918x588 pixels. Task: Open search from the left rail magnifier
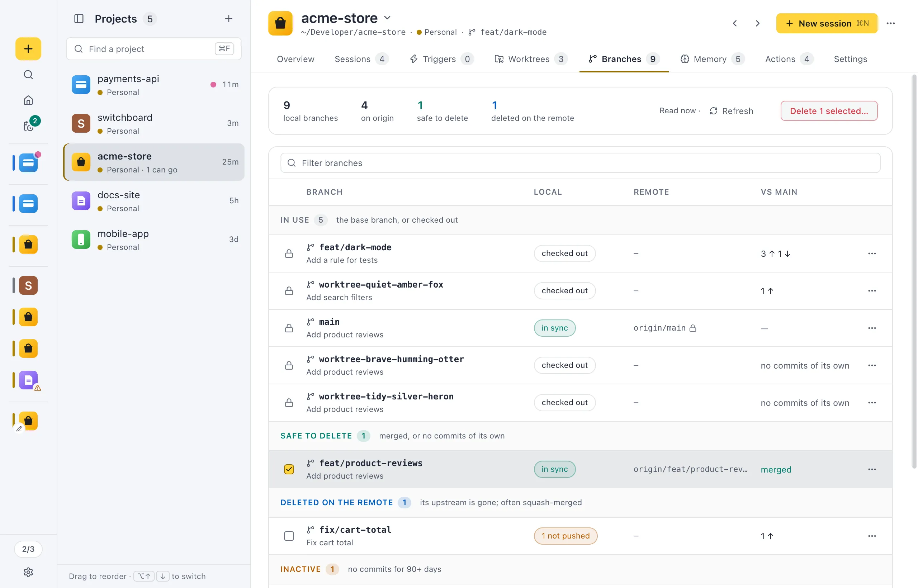28,75
